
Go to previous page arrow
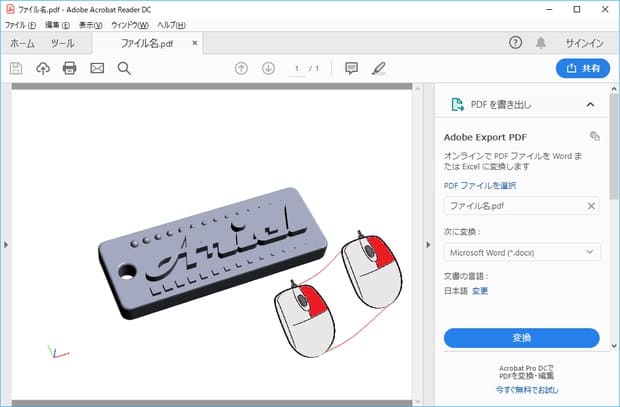pos(241,68)
